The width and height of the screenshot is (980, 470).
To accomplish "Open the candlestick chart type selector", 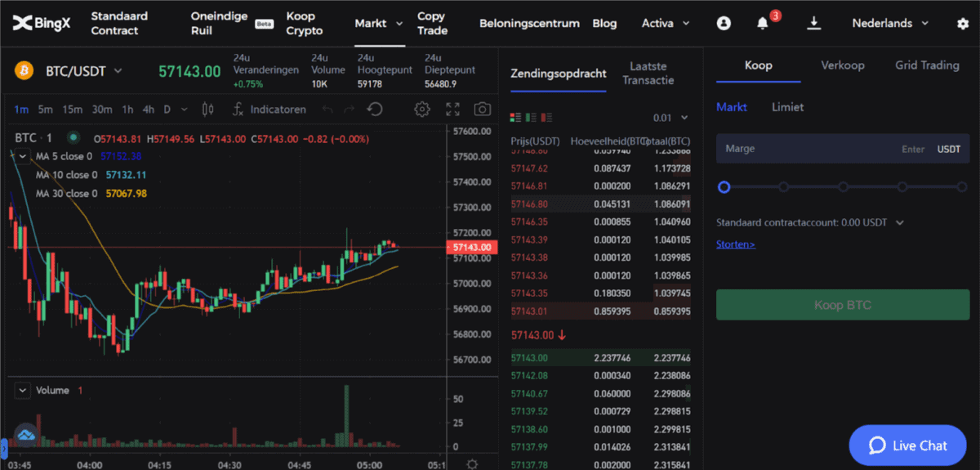I will point(207,109).
